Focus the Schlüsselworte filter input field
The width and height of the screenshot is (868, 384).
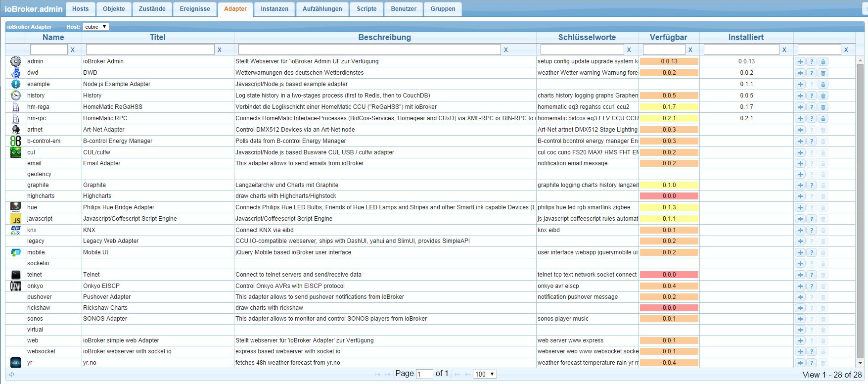tap(582, 49)
